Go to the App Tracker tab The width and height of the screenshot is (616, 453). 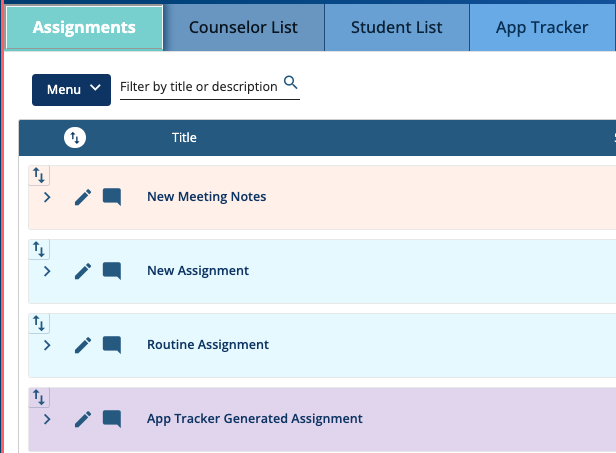[542, 27]
